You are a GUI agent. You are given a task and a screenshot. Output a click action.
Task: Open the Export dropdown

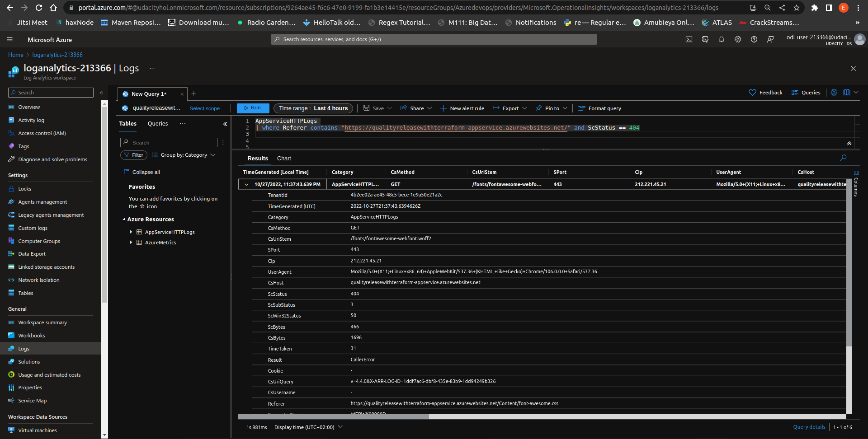point(510,108)
